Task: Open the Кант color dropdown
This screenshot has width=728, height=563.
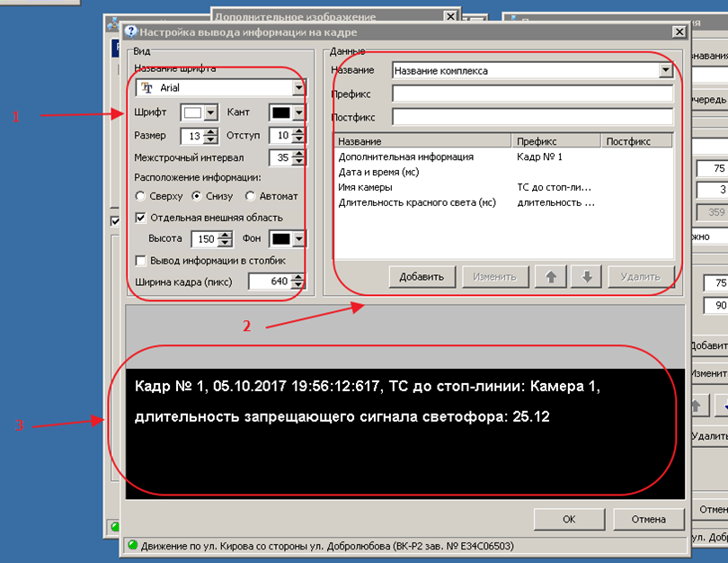Action: click(x=298, y=113)
